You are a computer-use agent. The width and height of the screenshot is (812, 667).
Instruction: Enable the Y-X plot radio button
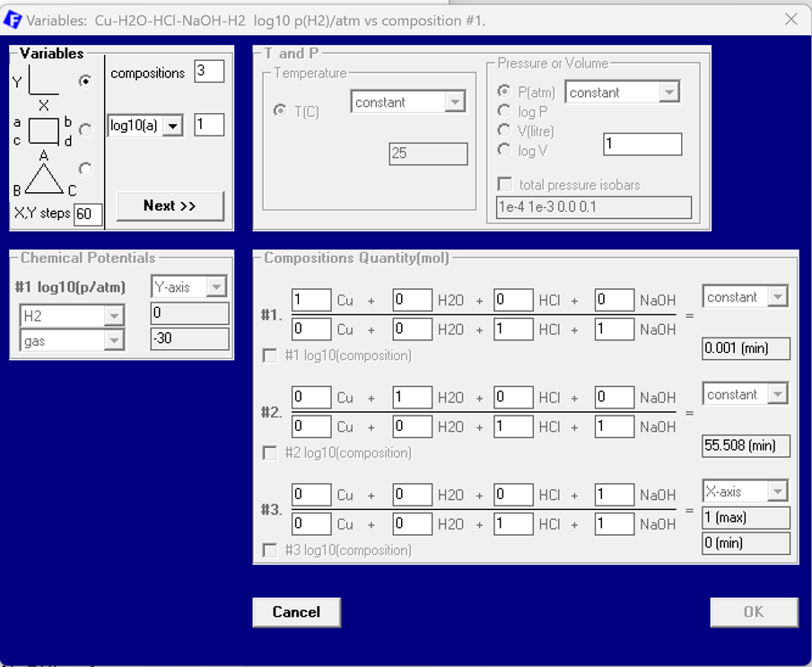click(85, 82)
